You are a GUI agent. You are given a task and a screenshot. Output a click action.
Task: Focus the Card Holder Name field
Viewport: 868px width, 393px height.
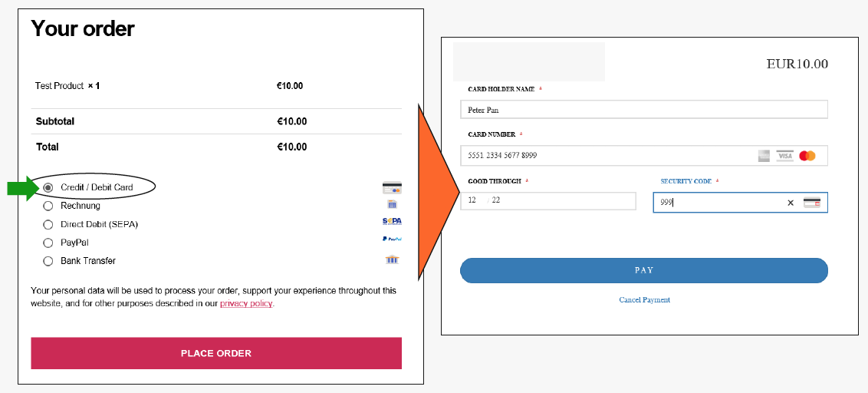644,110
